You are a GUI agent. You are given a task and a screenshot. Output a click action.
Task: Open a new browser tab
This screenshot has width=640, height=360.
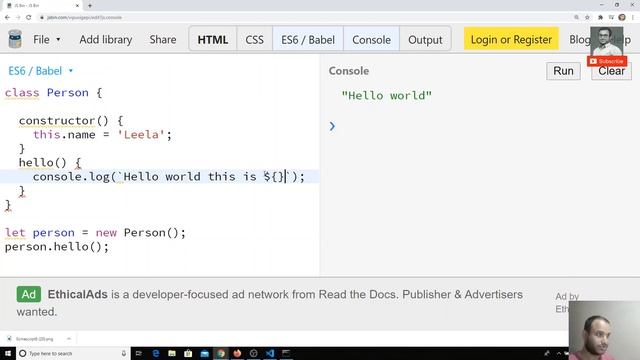tap(90, 6)
